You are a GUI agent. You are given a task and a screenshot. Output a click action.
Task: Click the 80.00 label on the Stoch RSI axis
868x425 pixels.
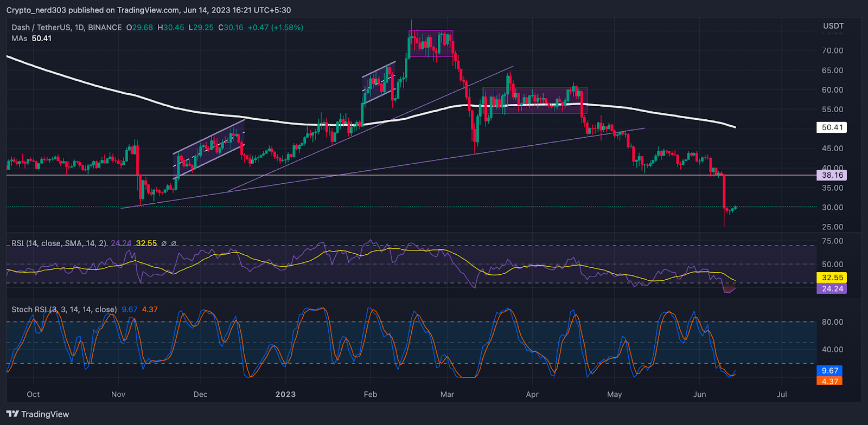pos(832,322)
